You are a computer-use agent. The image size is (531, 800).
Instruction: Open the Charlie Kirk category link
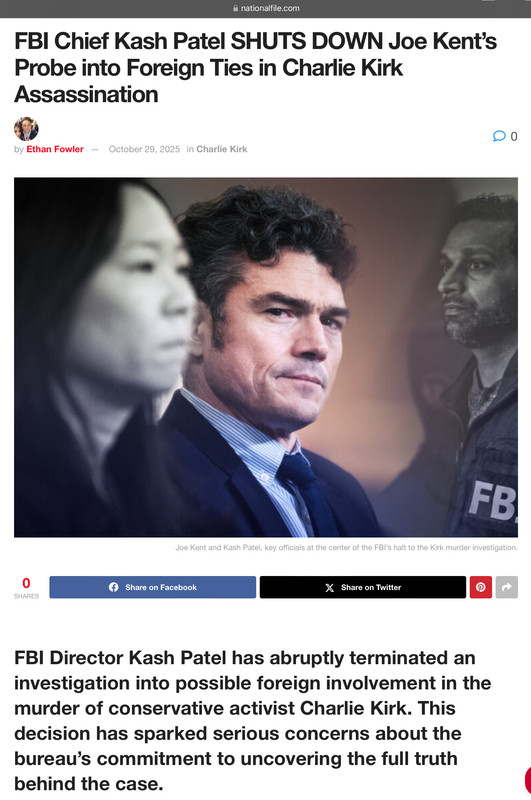(221, 149)
